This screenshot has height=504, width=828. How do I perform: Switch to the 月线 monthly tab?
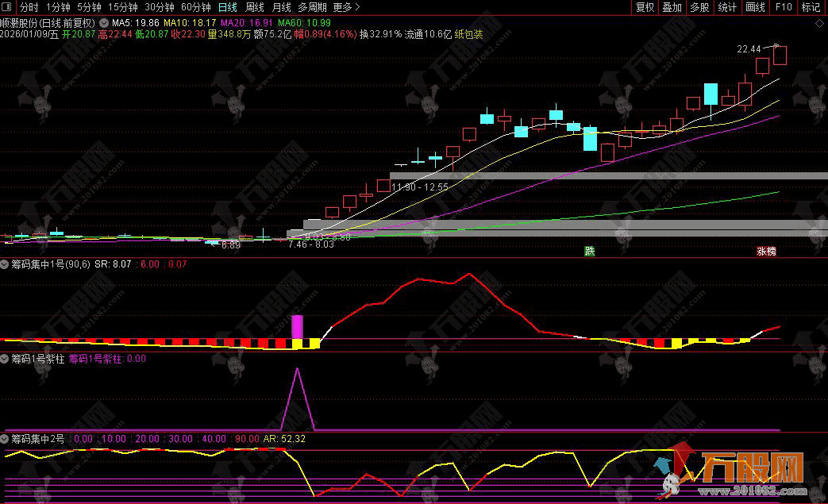click(281, 7)
